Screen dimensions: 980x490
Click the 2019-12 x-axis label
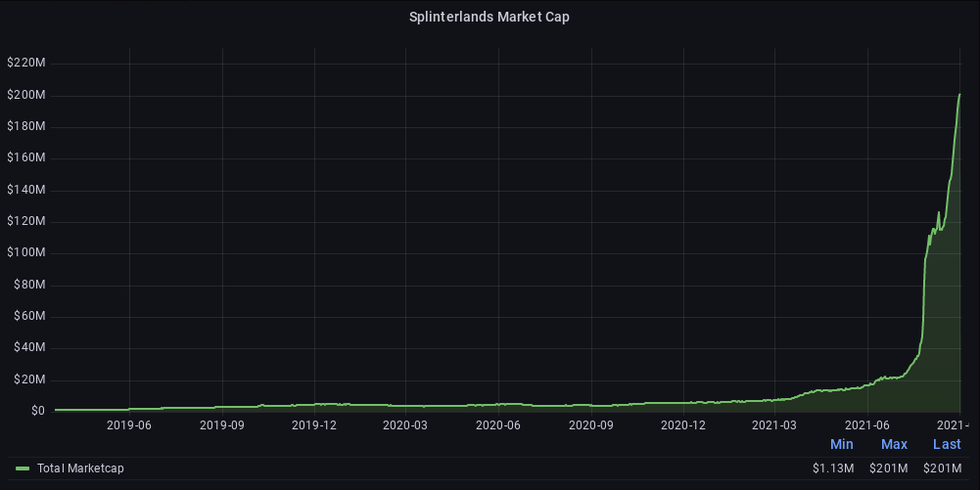pyautogui.click(x=314, y=425)
